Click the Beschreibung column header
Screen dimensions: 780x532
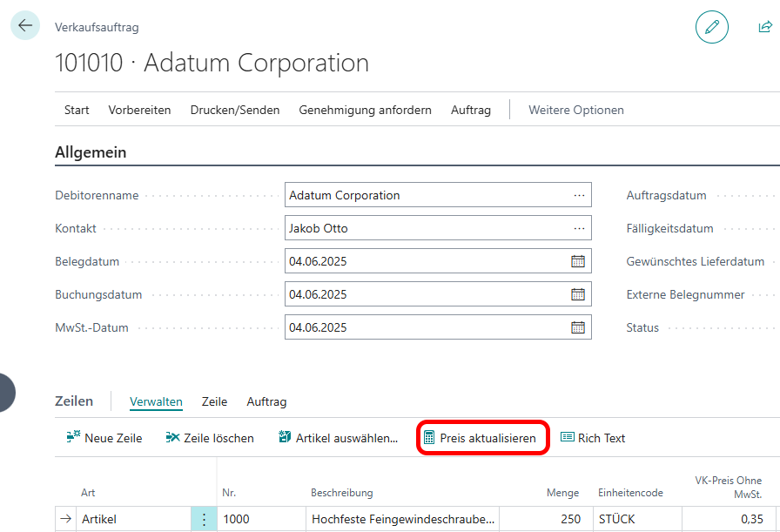click(342, 493)
